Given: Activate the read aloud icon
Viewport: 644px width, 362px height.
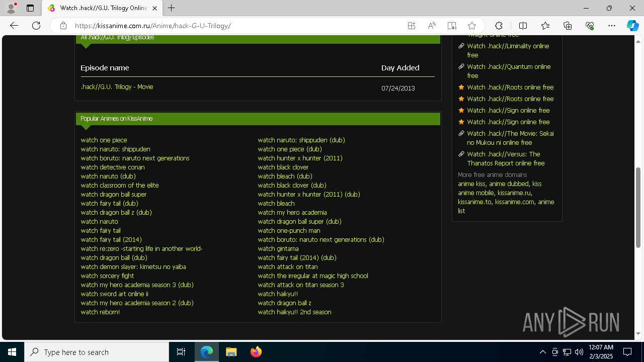Looking at the screenshot, I should pos(432,26).
